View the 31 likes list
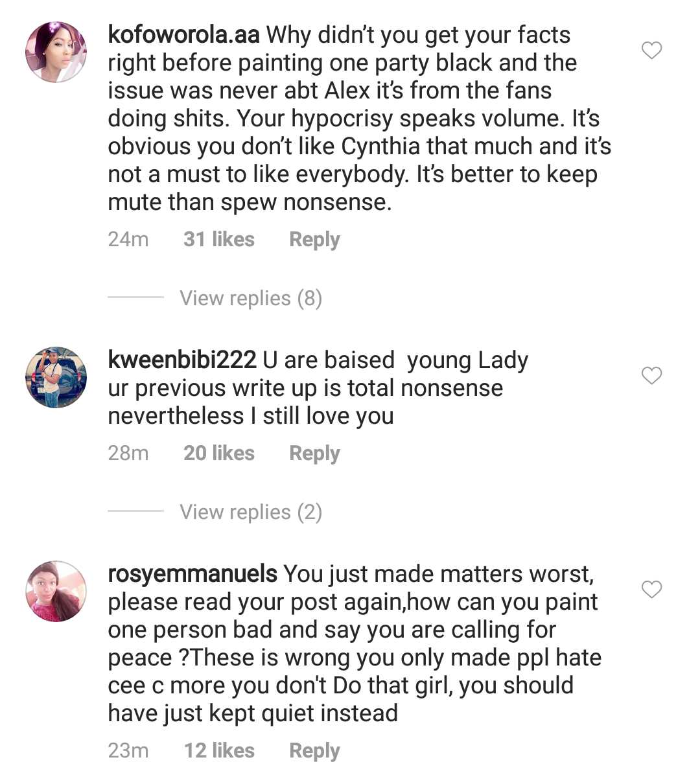 click(219, 239)
